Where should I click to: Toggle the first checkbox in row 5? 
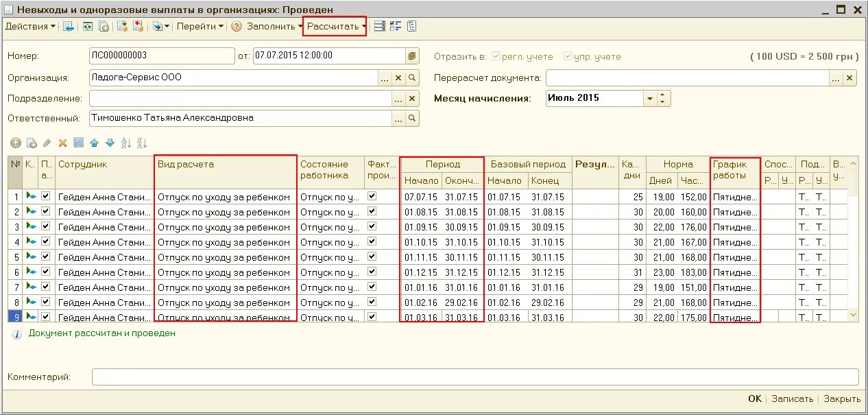click(45, 257)
